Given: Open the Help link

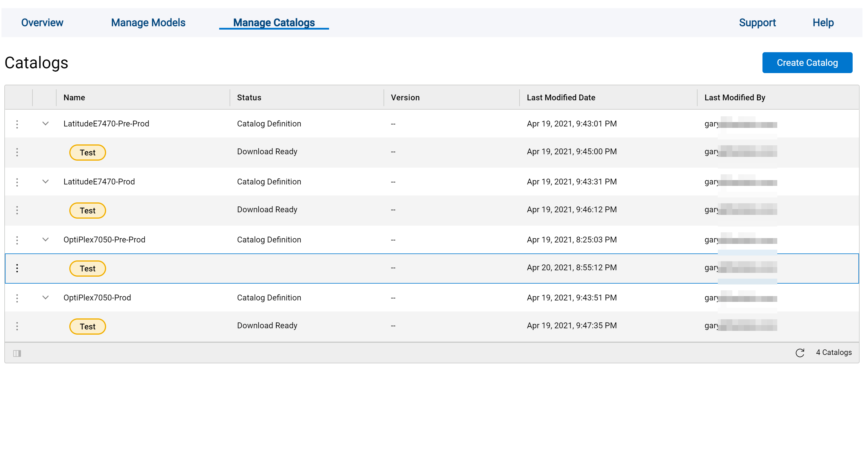Looking at the screenshot, I should tap(823, 23).
